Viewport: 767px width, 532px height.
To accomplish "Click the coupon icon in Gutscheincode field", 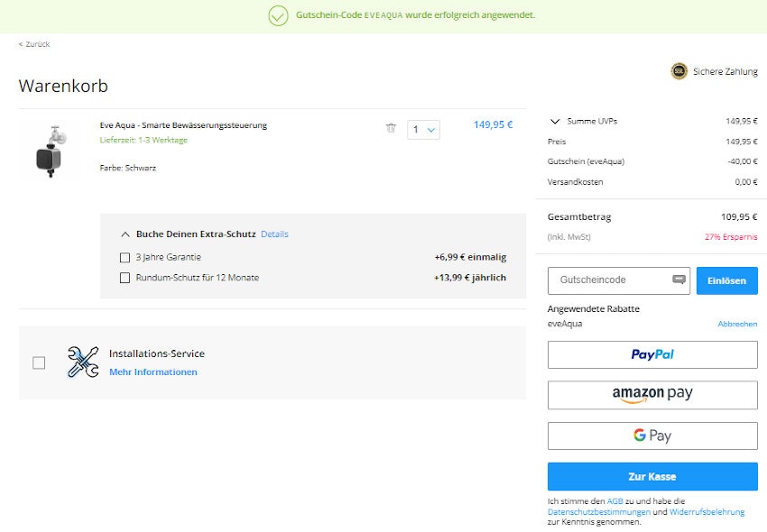I will click(679, 280).
